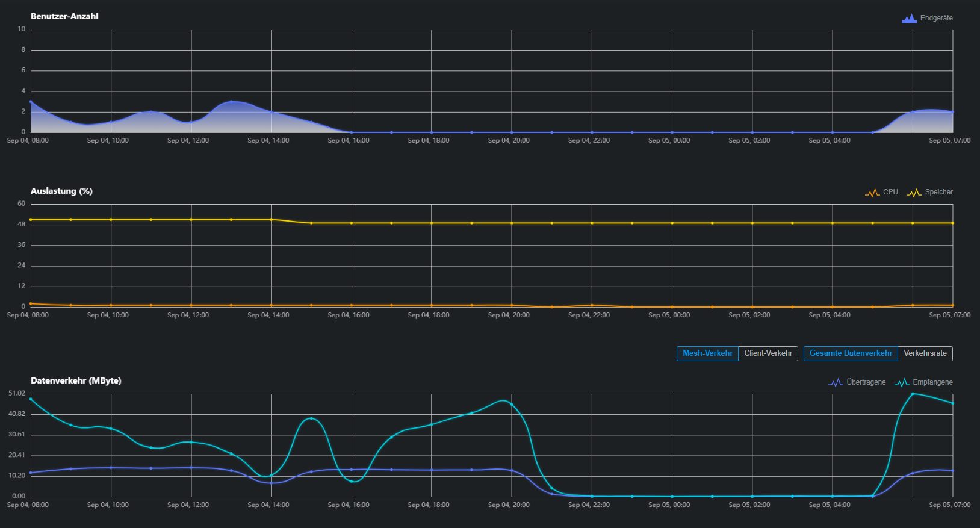
Task: Click the Auslastung (%) chart title
Action: point(61,191)
